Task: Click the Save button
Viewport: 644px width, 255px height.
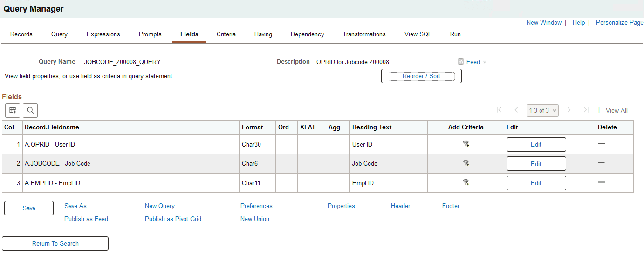Action: [x=29, y=208]
